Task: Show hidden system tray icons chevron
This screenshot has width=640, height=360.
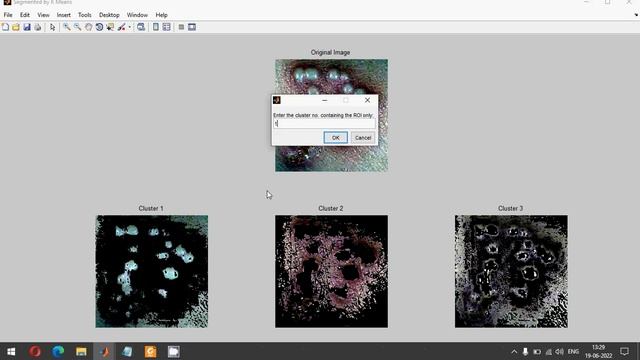Action: 514,351
